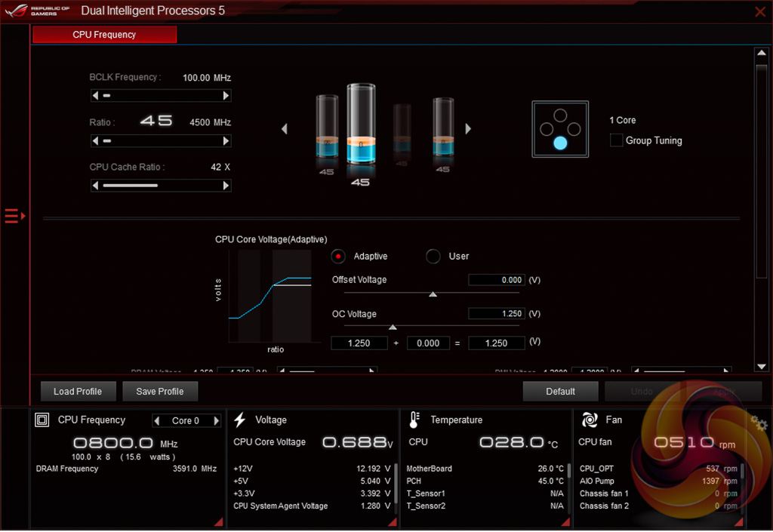Select the rightmost core cylinder
773x532 pixels.
(x=443, y=127)
